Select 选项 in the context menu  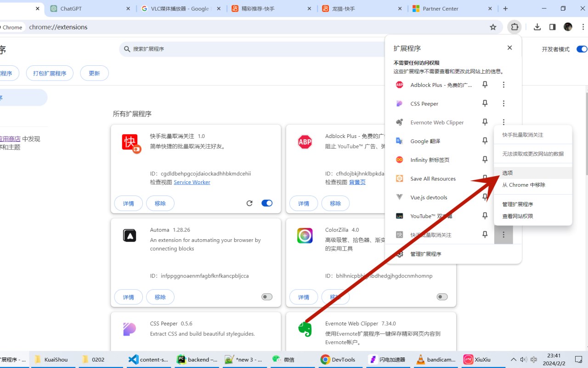(533, 173)
